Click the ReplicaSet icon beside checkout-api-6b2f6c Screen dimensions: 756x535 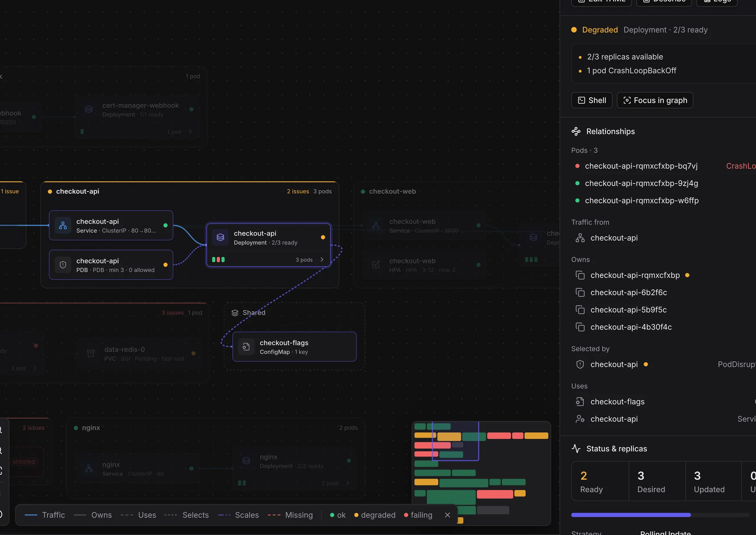coord(580,292)
